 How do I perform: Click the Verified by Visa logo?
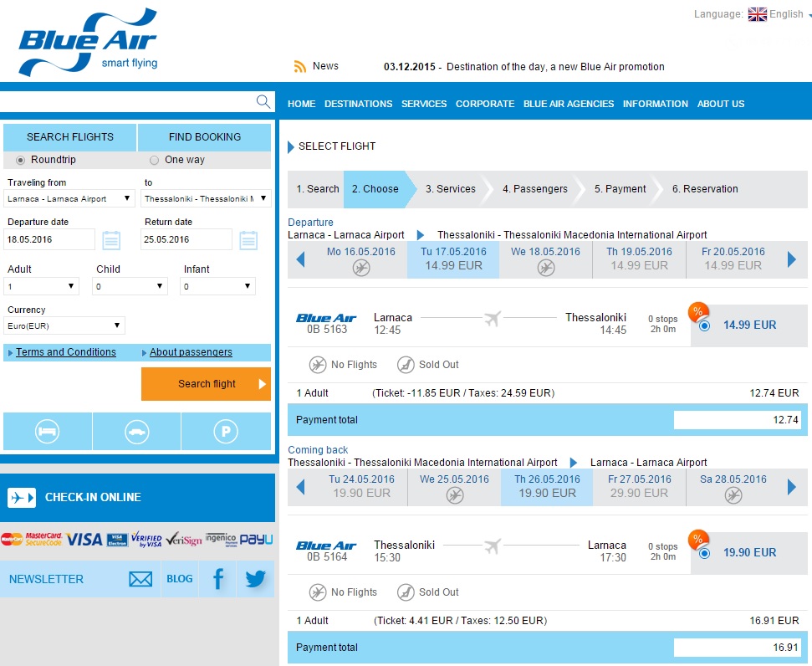pos(146,540)
